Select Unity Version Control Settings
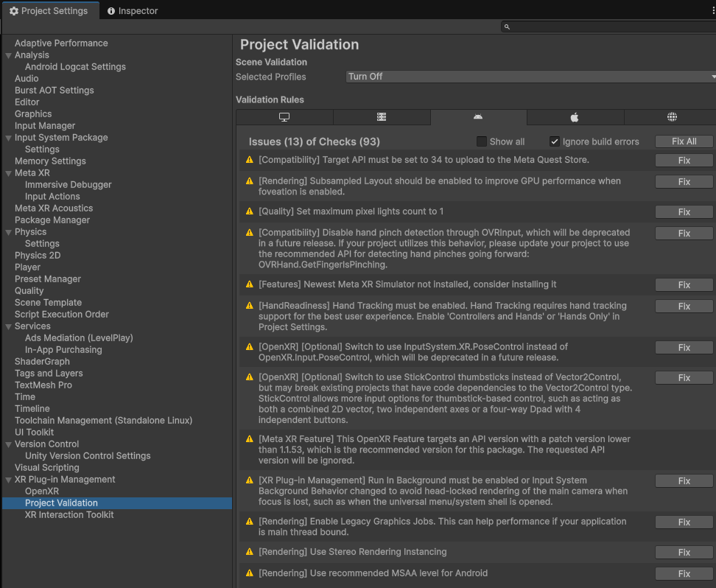 click(x=88, y=456)
